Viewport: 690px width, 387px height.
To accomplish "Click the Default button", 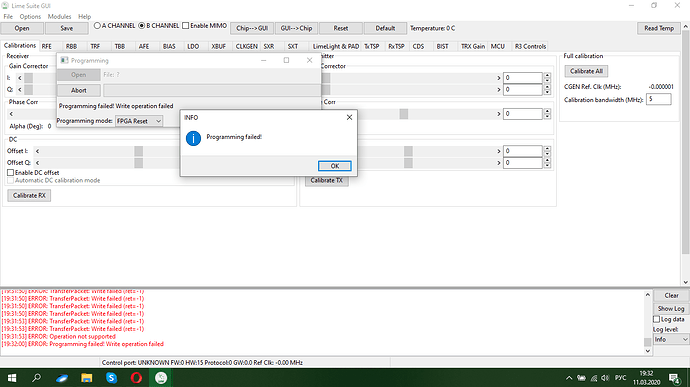I will pos(385,28).
